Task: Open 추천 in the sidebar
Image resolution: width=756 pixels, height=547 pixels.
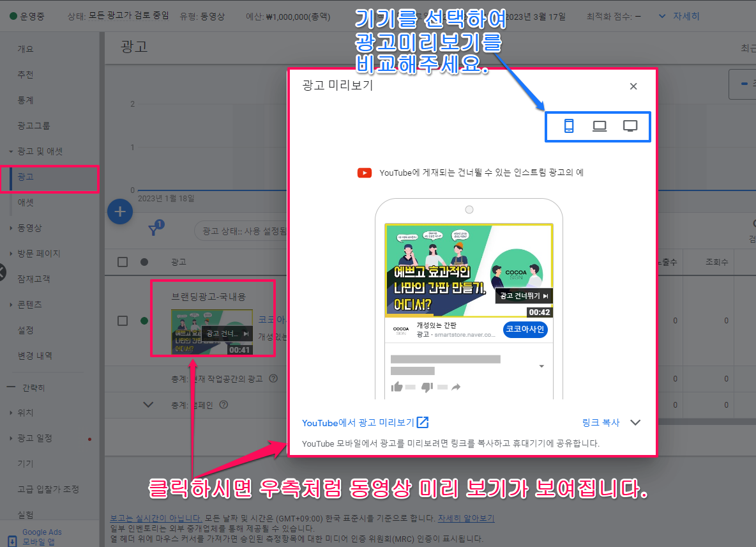Action: coord(26,74)
